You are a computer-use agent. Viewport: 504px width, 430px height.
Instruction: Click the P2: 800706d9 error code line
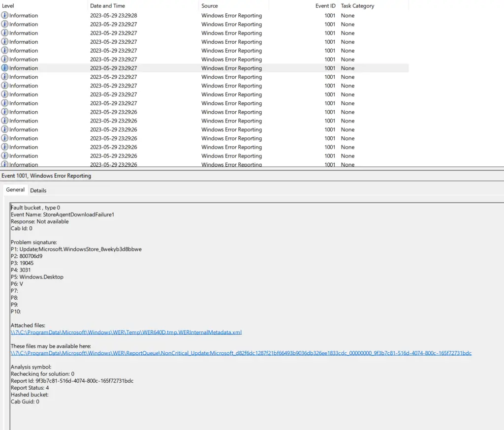(x=27, y=256)
